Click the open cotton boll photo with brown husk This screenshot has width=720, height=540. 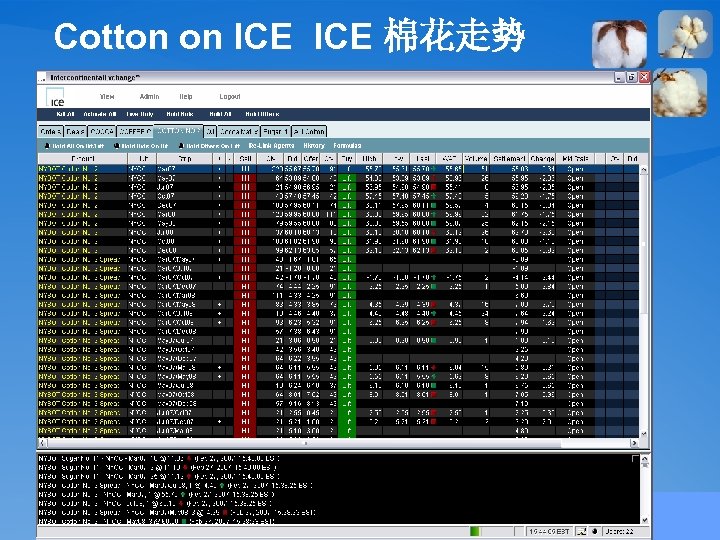click(x=620, y=44)
